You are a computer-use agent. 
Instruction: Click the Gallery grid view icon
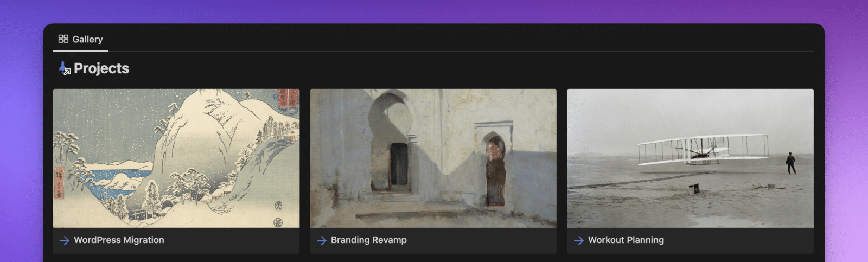tap(63, 39)
